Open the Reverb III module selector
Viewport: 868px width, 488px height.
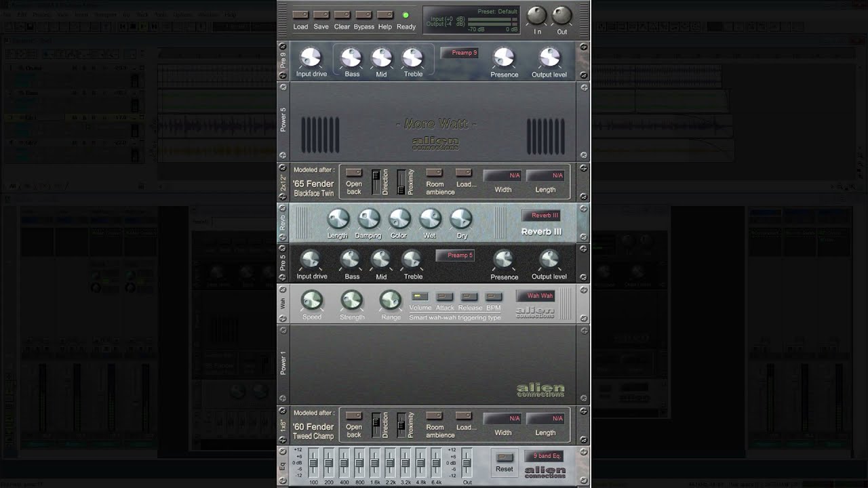(x=541, y=216)
